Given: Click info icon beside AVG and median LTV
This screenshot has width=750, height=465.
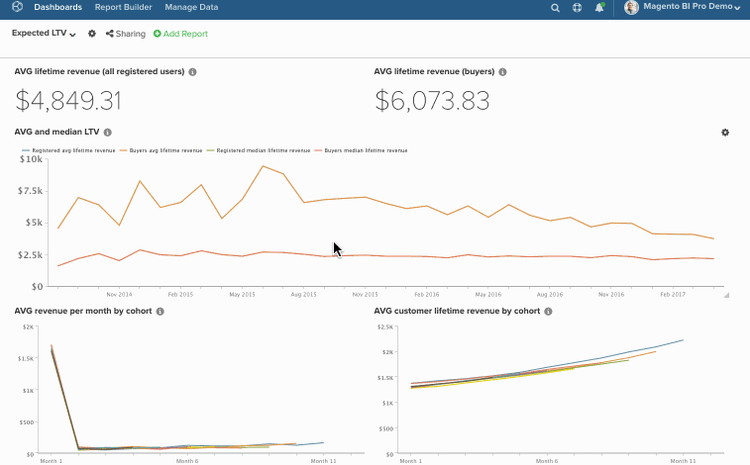Looking at the screenshot, I should [x=108, y=132].
